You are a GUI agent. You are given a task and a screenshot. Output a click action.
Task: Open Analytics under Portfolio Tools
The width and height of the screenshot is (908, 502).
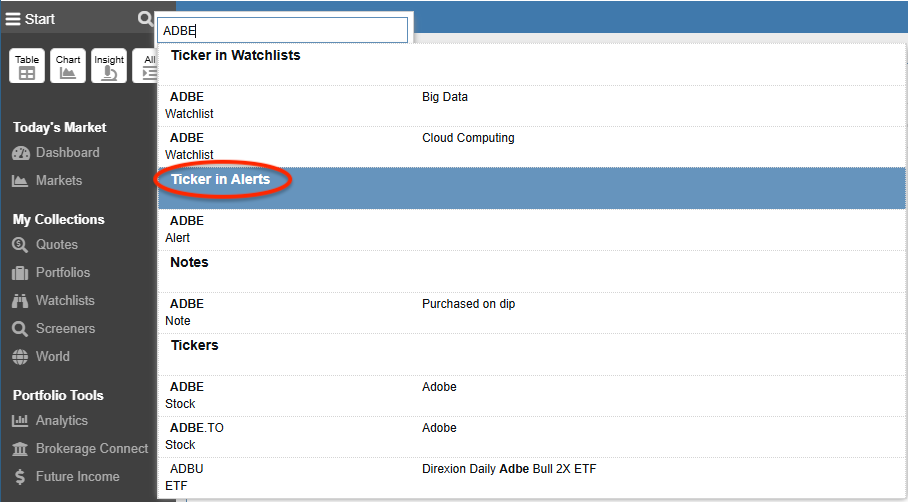pos(50,421)
